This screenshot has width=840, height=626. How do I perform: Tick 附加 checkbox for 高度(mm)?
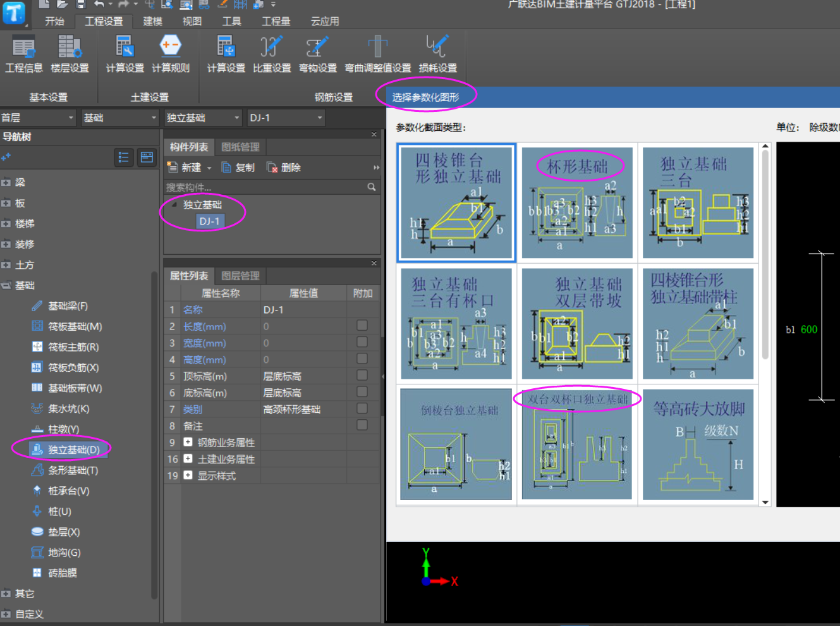coord(362,359)
